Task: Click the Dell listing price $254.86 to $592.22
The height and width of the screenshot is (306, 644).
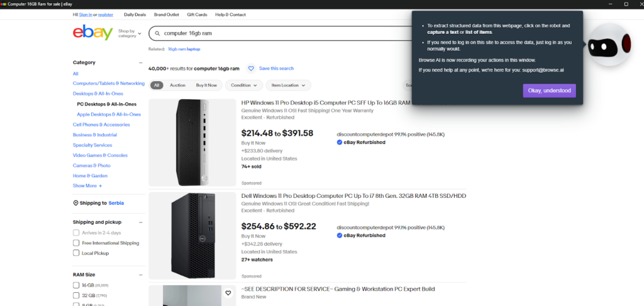Action: coord(279,226)
